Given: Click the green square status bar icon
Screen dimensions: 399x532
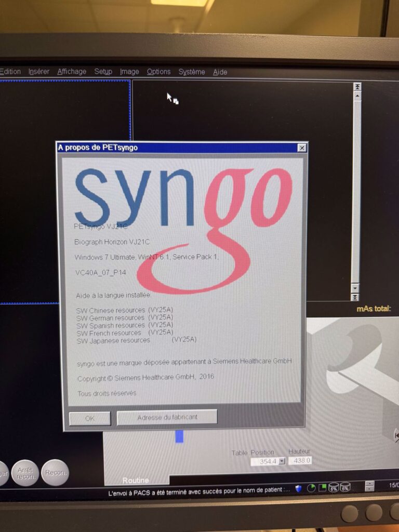Looking at the screenshot, I should pos(323,488).
